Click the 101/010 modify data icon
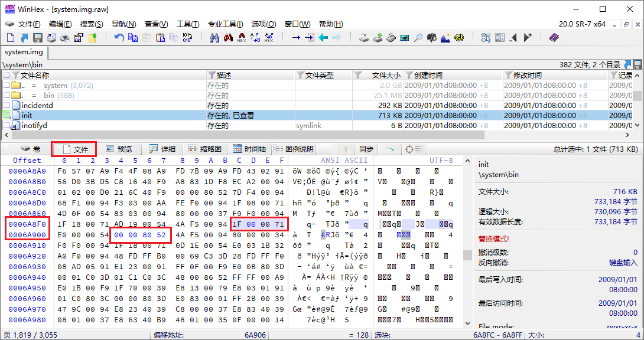 (187, 38)
